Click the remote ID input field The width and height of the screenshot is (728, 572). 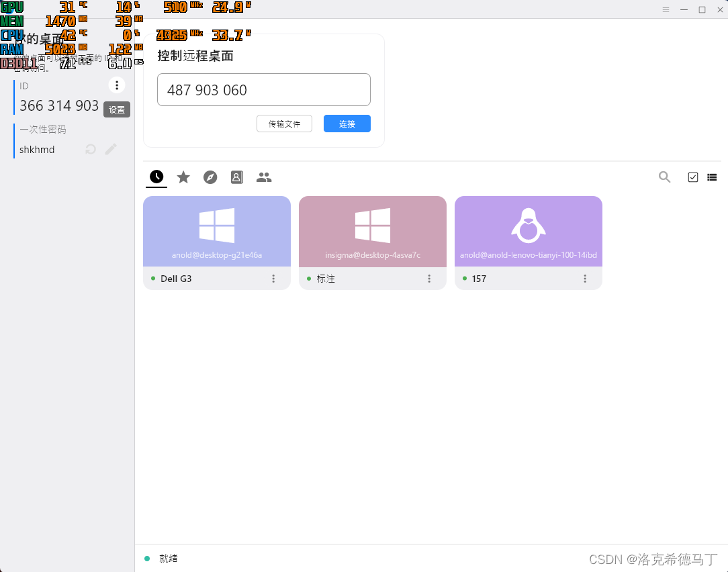(x=264, y=89)
